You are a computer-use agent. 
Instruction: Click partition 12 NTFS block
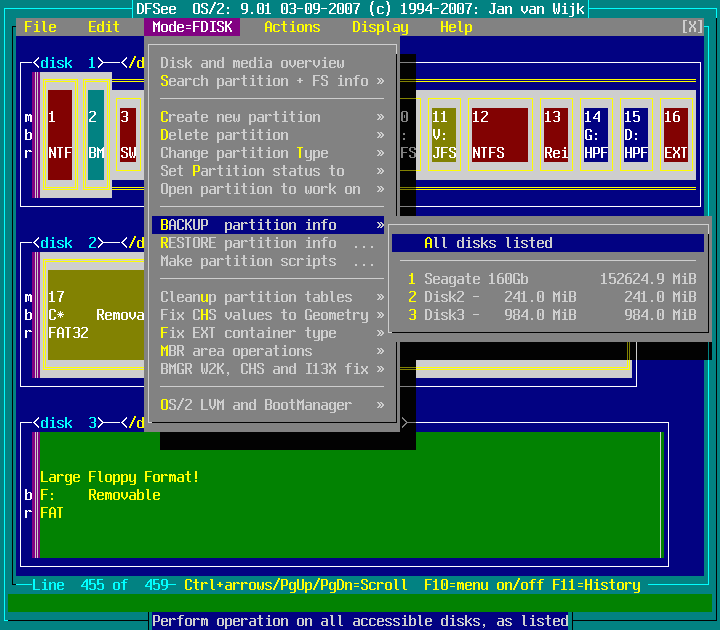coord(499,135)
